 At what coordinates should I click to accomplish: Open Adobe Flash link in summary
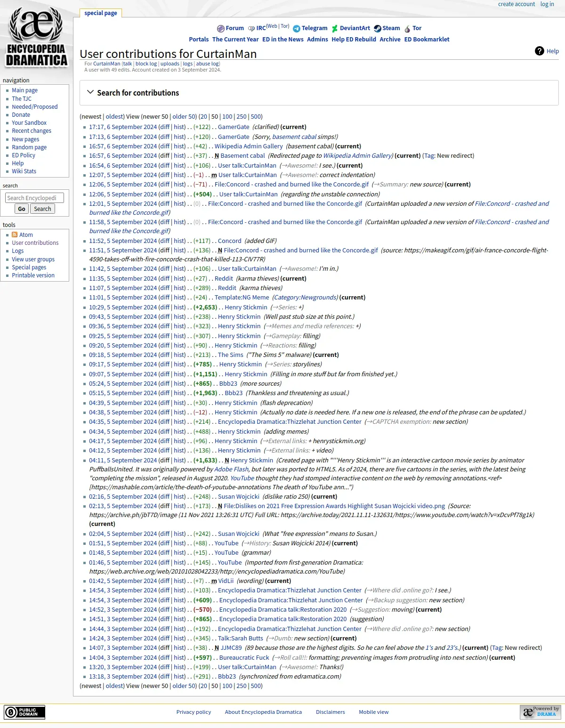point(232,469)
